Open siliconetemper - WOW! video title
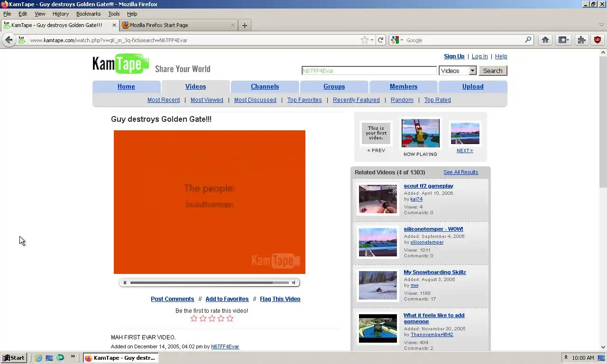607x364 pixels. coord(433,229)
